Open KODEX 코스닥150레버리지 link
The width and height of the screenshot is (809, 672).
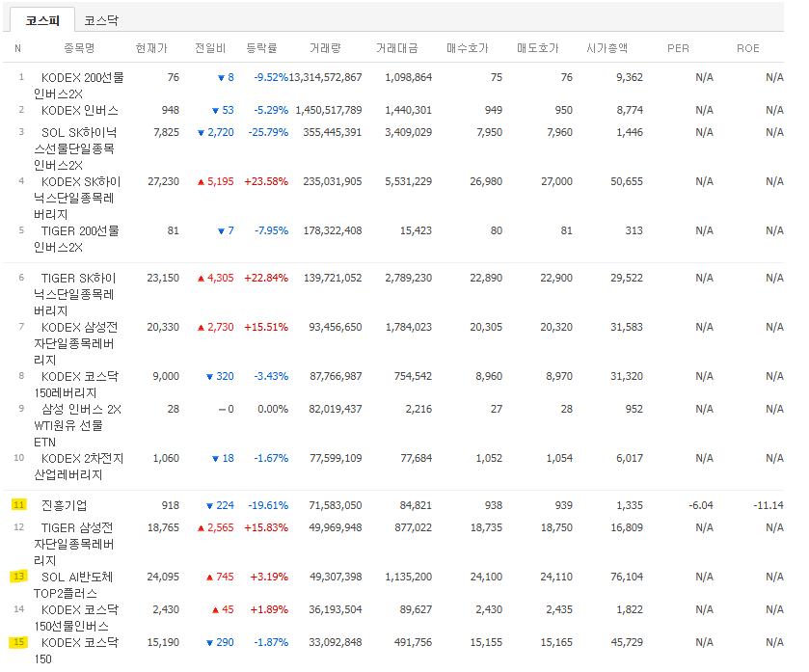click(76, 385)
